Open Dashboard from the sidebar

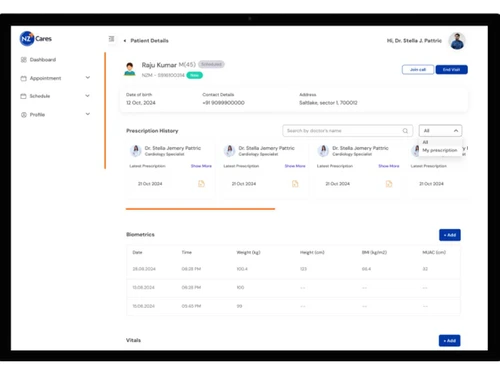pyautogui.click(x=43, y=60)
